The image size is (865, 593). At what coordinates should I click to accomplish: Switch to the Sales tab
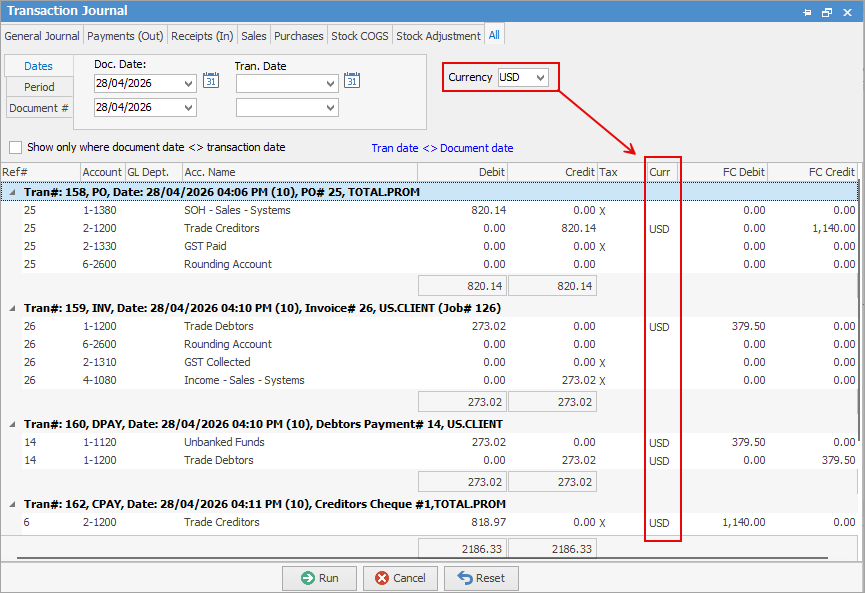point(254,36)
